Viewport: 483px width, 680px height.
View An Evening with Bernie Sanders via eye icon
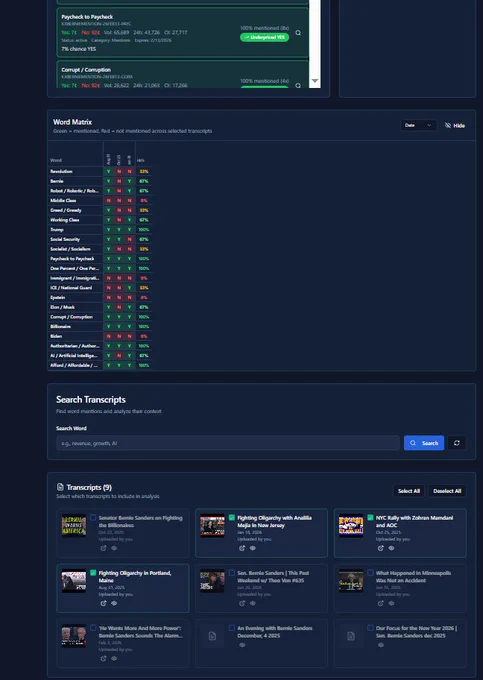[242, 645]
